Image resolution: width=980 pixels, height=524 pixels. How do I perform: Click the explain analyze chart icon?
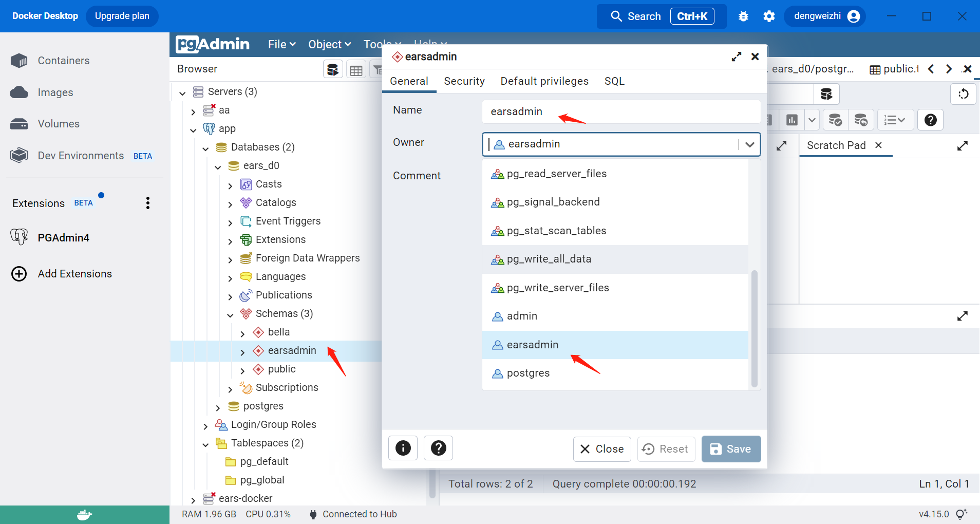click(792, 120)
